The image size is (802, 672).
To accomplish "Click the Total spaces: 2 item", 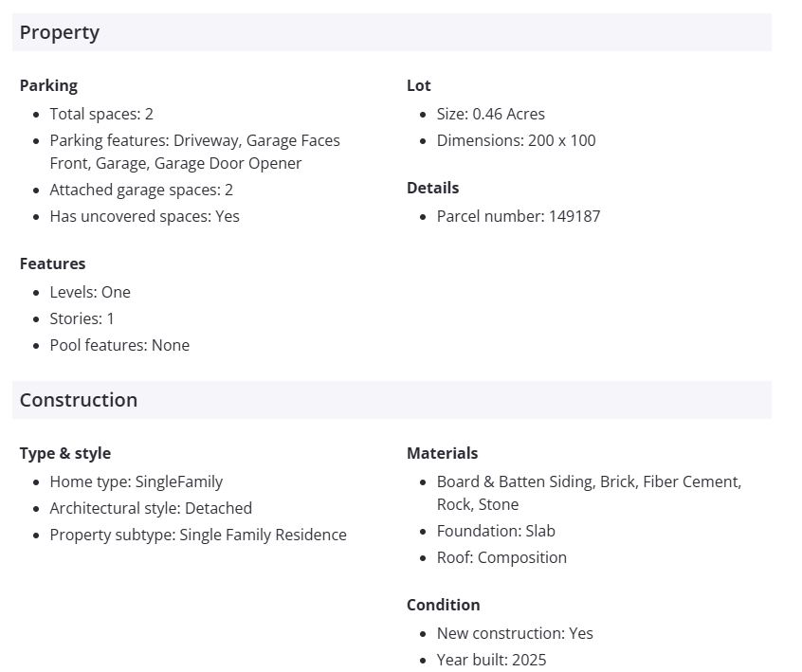I will [101, 114].
